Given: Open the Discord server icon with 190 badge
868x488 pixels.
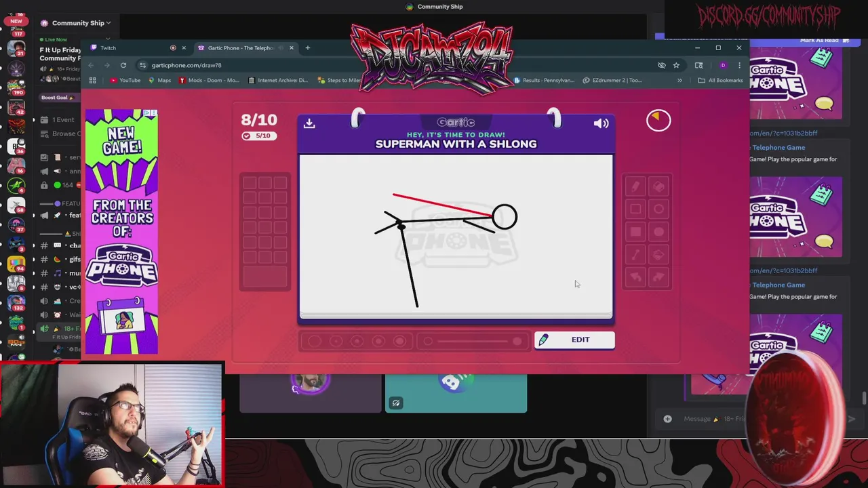Looking at the screenshot, I should 16,87.
